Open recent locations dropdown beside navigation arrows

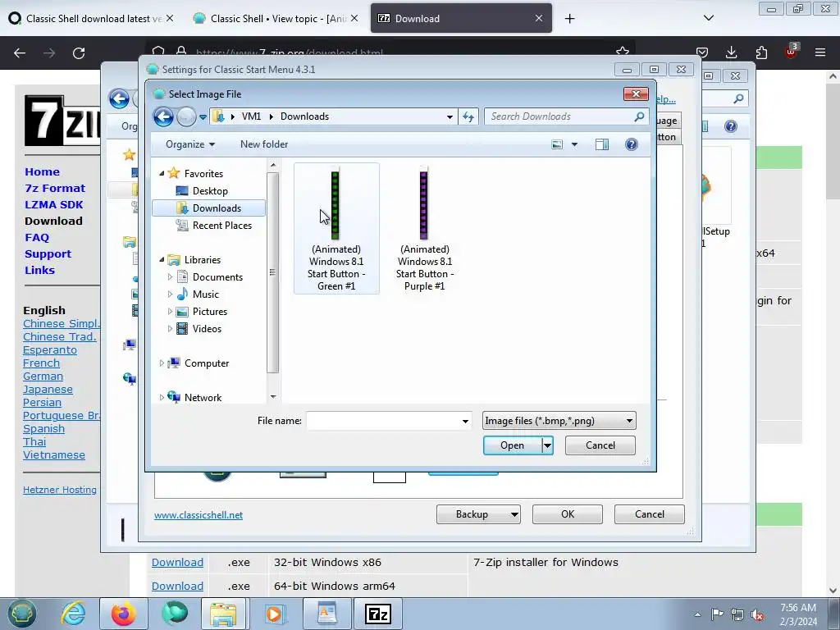tap(203, 116)
